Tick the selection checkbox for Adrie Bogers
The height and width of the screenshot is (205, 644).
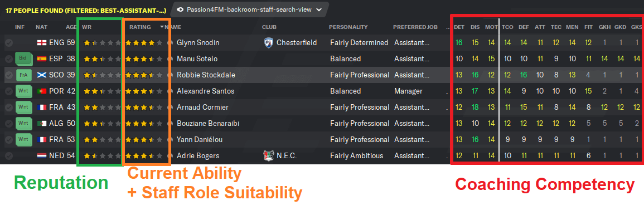pyautogui.click(x=8, y=156)
